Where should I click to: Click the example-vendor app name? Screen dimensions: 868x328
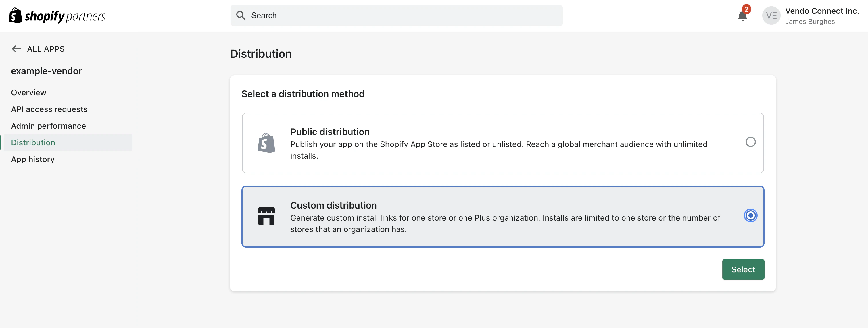(x=47, y=71)
